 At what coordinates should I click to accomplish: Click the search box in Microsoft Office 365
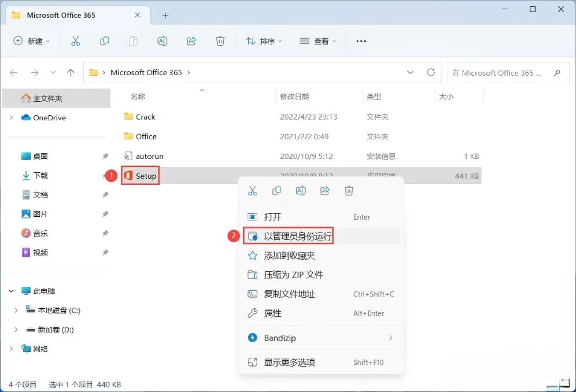(x=508, y=73)
